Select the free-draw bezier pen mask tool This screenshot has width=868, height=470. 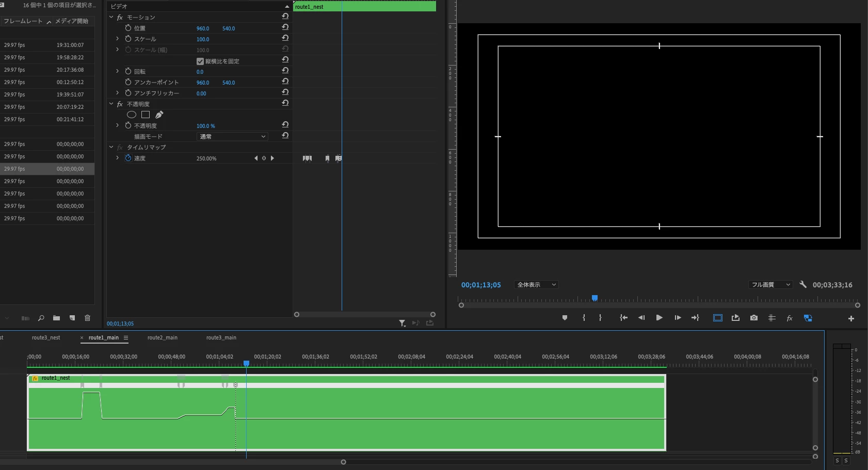(159, 115)
